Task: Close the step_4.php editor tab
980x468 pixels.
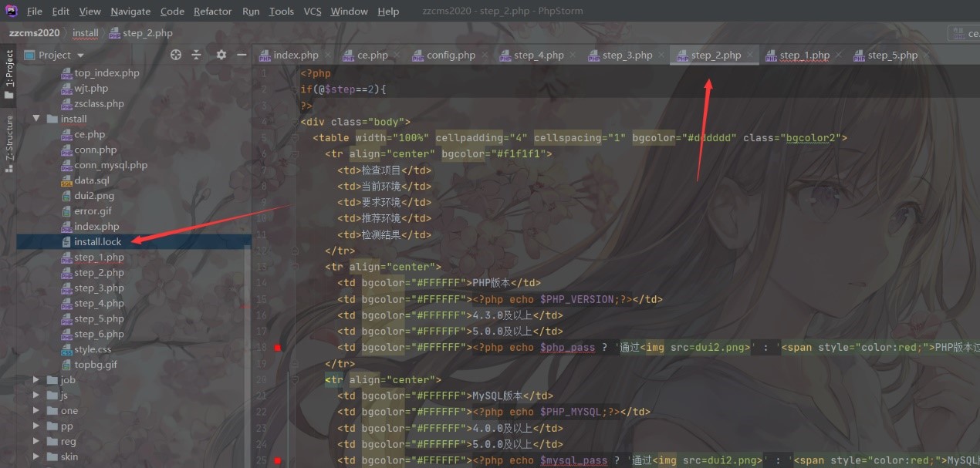Action: tap(573, 56)
